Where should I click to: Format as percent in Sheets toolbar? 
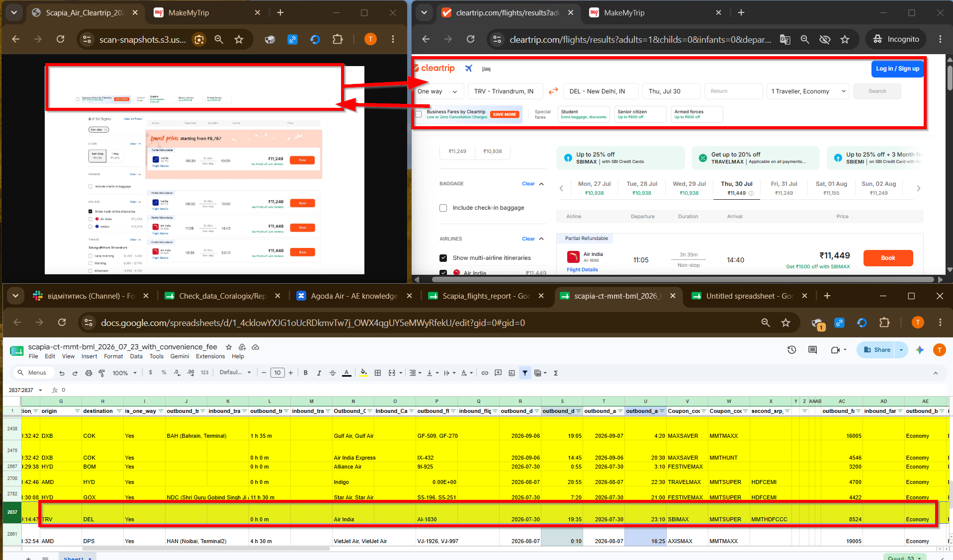[164, 373]
